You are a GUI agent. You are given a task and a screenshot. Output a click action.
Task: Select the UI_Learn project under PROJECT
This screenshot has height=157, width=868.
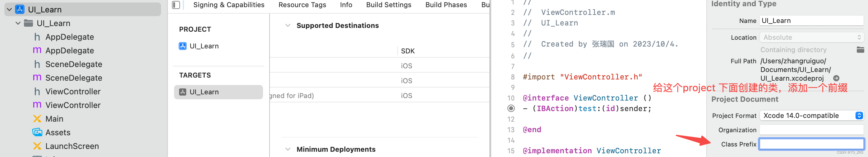(x=204, y=46)
